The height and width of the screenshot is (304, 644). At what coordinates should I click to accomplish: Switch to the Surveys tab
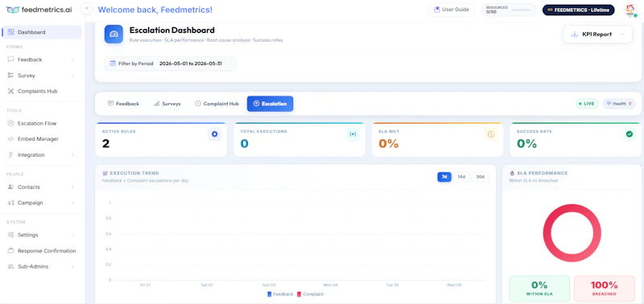click(167, 104)
